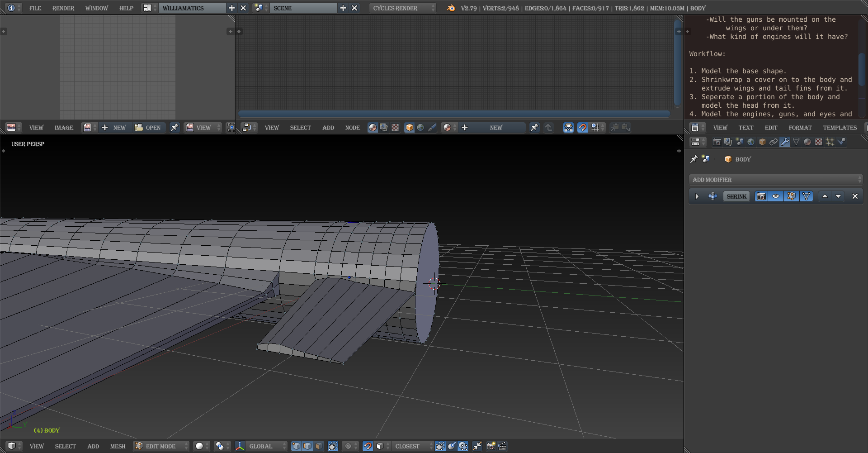Open the Add Modifier dropdown

[x=775, y=180]
